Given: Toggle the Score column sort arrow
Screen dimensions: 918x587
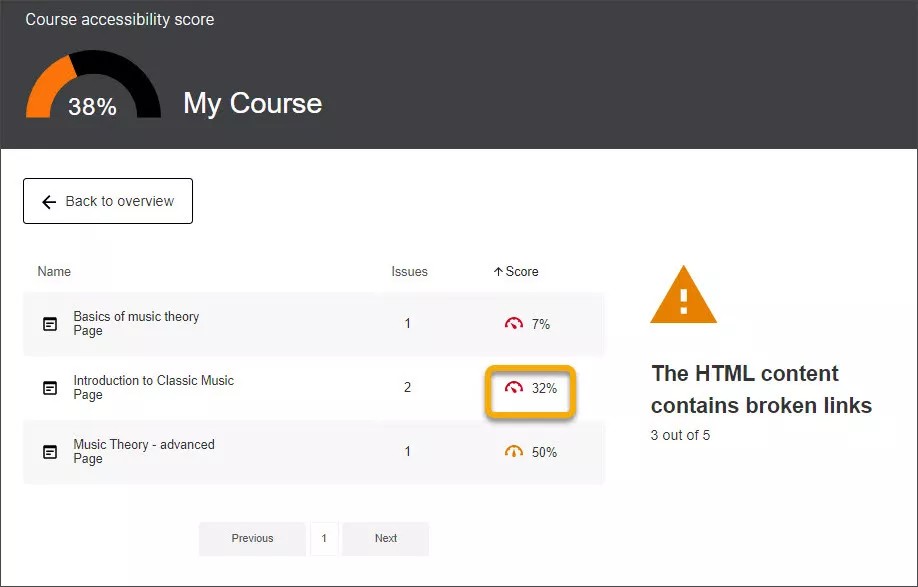Looking at the screenshot, I should pos(499,271).
